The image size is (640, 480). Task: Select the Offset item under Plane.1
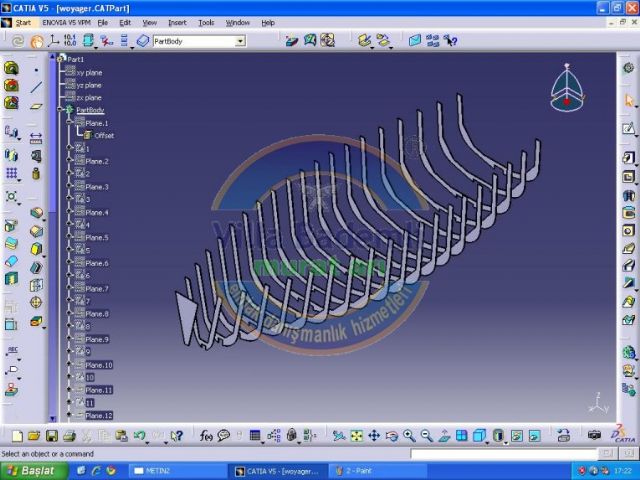[x=104, y=135]
